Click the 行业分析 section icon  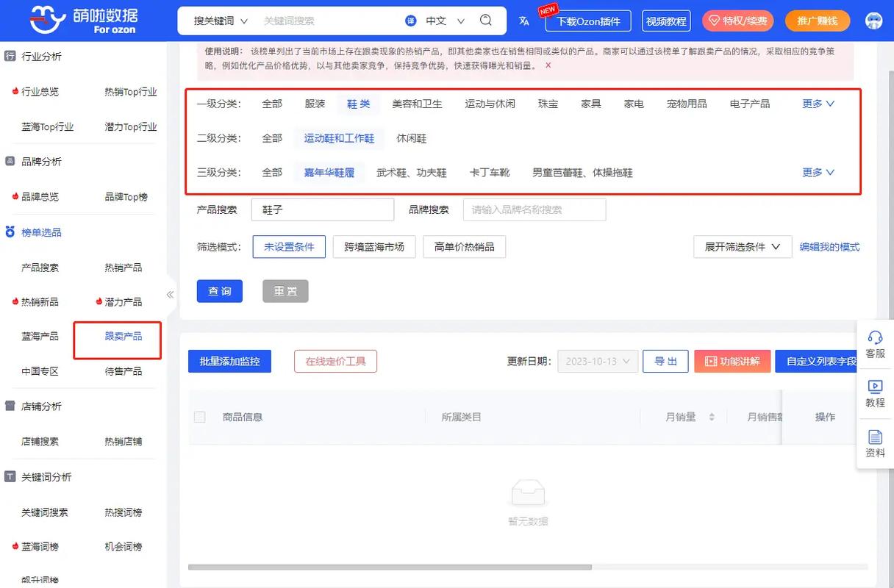tap(10, 56)
